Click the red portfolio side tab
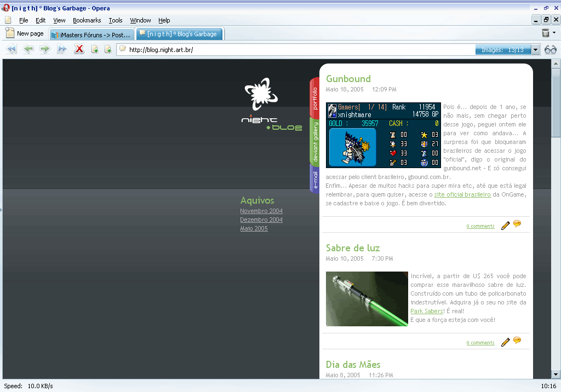Viewport: 561px width, 392px height. (x=314, y=97)
